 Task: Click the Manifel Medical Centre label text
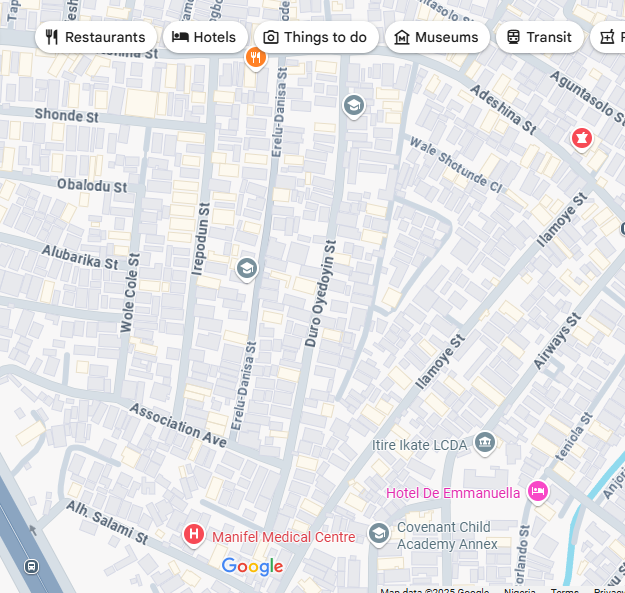[283, 537]
